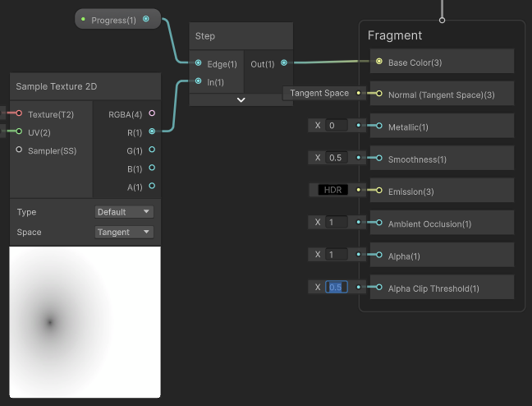Viewport: 532px width, 406px height.
Task: Open the HDR Emission color picker
Action: 332,190
